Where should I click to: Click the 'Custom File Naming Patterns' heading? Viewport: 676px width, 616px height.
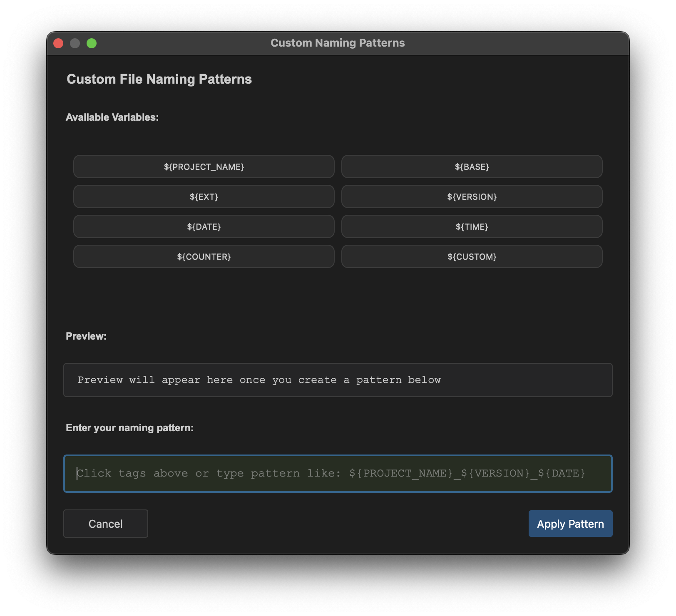pos(159,79)
